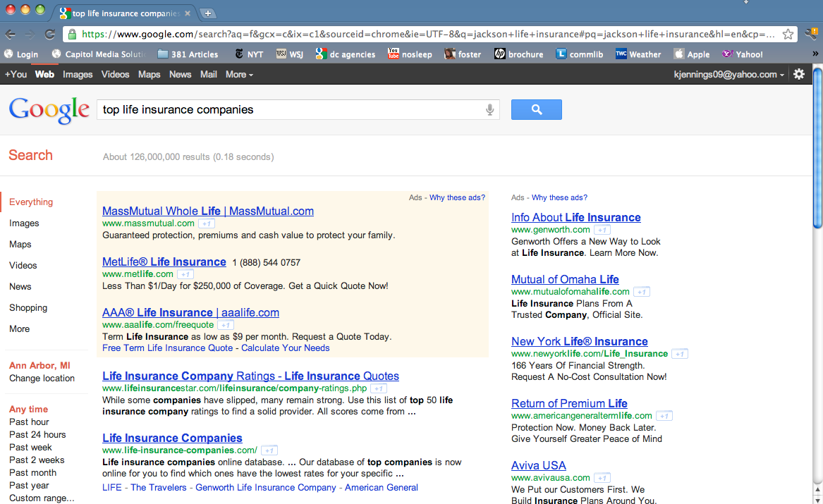Open the dc agencies bookmark
823x504 pixels.
point(346,54)
